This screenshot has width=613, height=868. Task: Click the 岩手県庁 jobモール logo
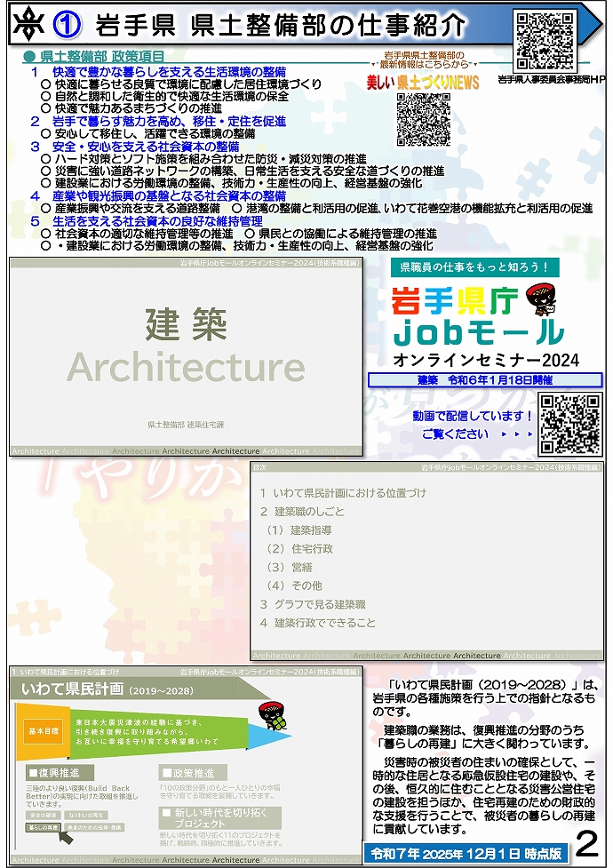[x=476, y=316]
